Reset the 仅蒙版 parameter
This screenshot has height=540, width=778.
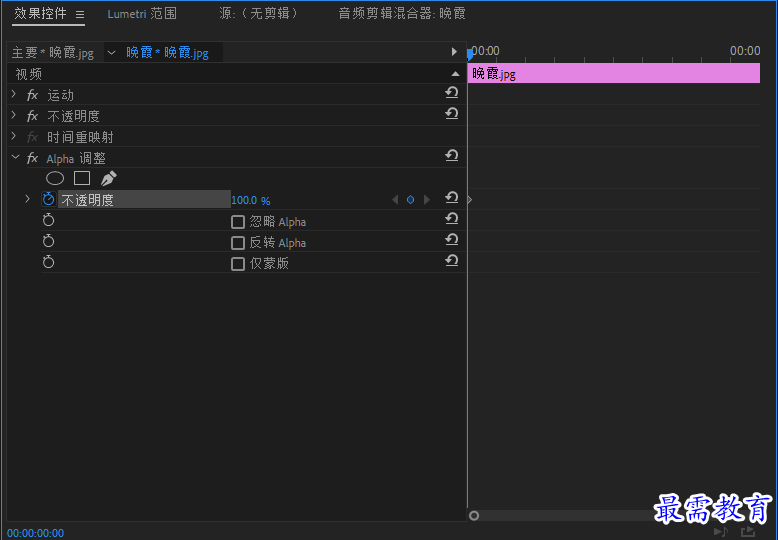point(452,261)
